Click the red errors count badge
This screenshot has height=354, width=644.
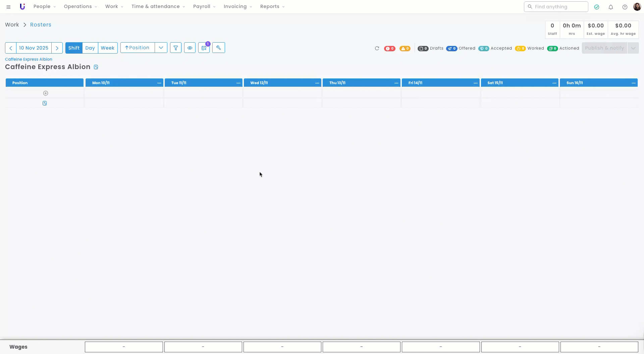389,48
